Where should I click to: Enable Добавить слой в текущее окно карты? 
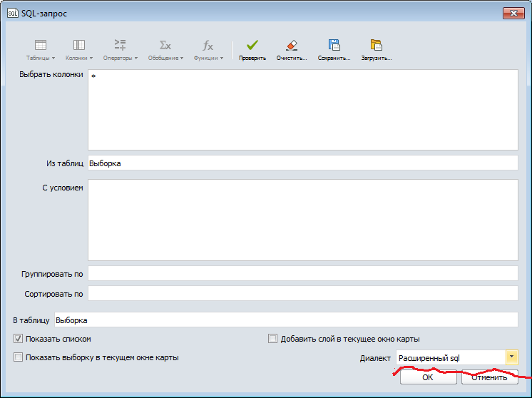click(272, 339)
